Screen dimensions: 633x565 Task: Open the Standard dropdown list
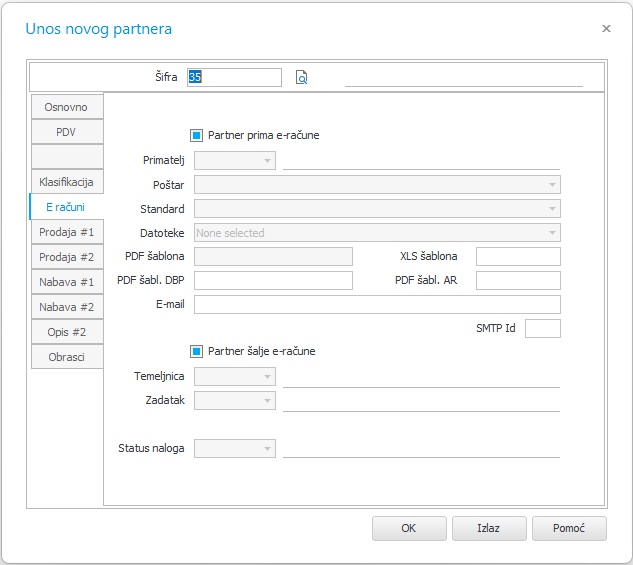coord(377,209)
